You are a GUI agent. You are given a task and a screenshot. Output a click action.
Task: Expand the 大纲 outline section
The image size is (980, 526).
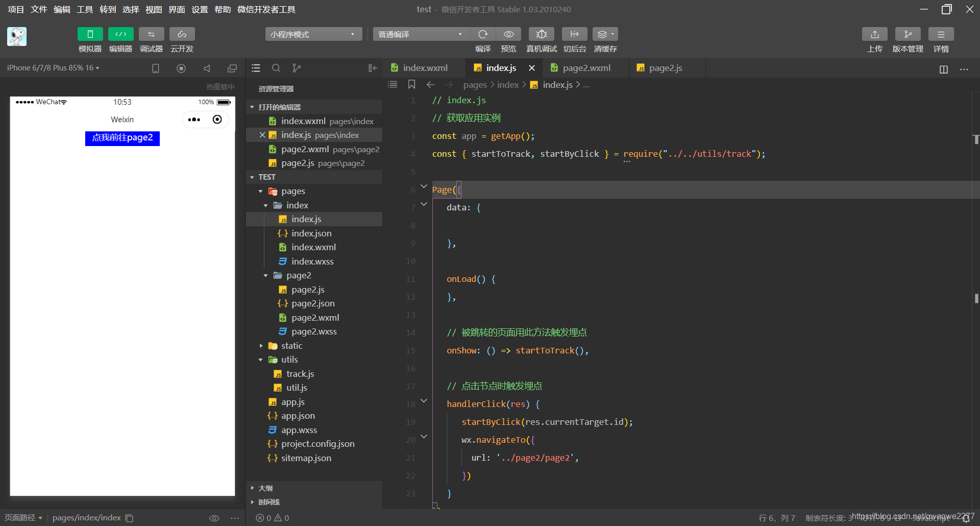pos(314,488)
